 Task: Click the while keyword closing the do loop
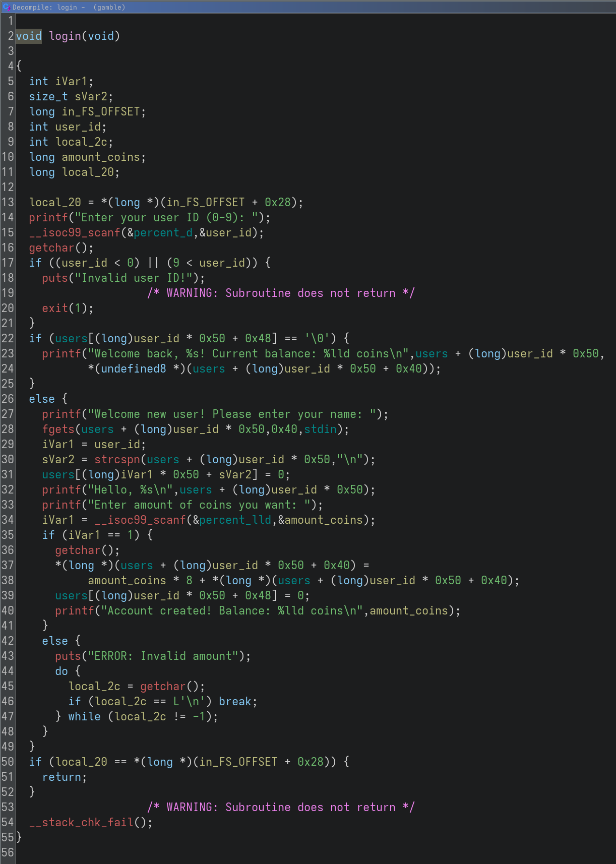point(84,717)
